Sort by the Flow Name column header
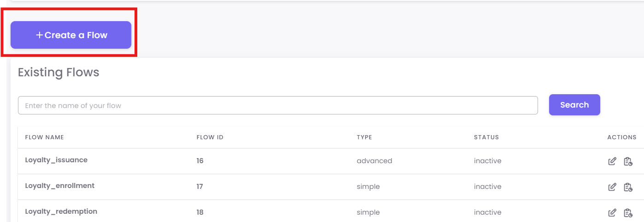 pyautogui.click(x=44, y=137)
